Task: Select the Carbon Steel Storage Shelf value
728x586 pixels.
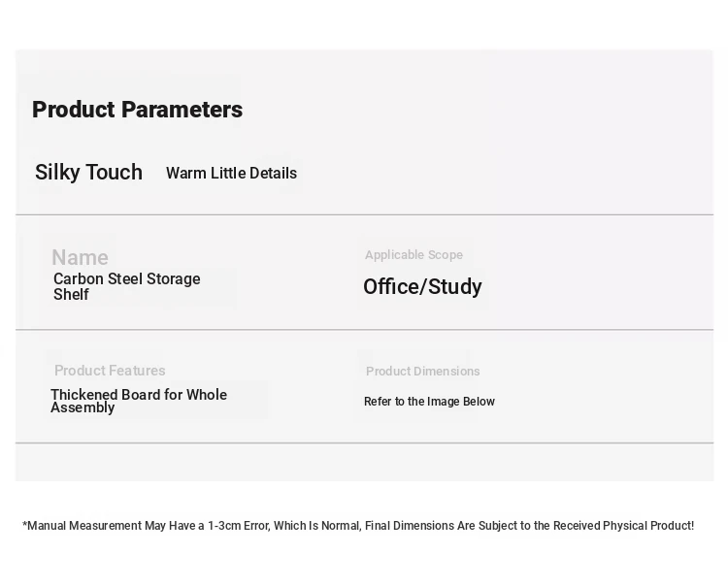Action: [127, 286]
